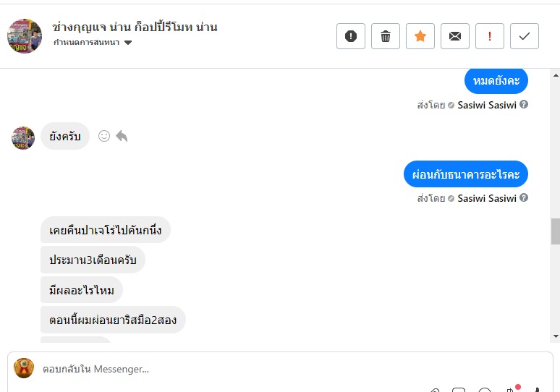Click "Sasiwi Sasiwi" sender under "หมดยังคะ"
The width and height of the screenshot is (560, 392).
pos(487,105)
